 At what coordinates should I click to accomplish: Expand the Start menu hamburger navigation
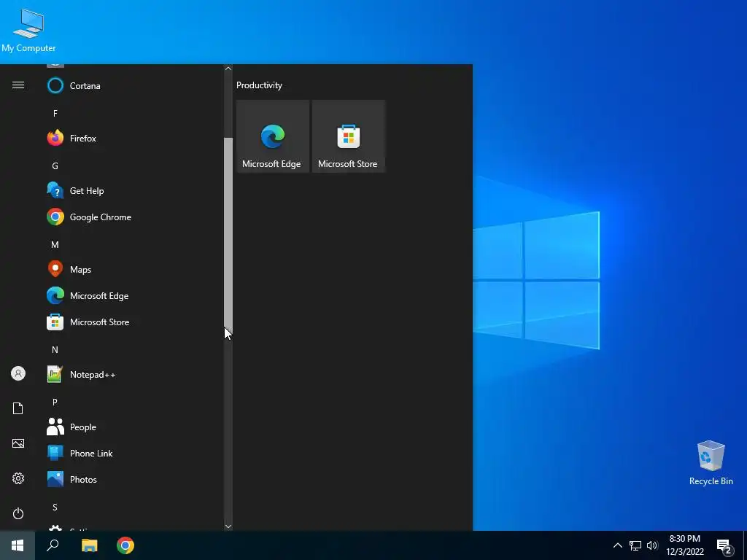click(x=18, y=85)
